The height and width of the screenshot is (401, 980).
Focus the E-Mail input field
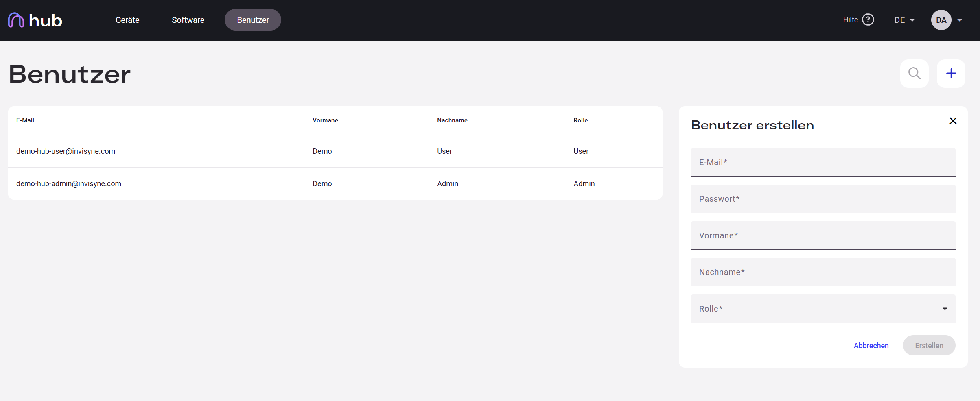[x=823, y=162]
